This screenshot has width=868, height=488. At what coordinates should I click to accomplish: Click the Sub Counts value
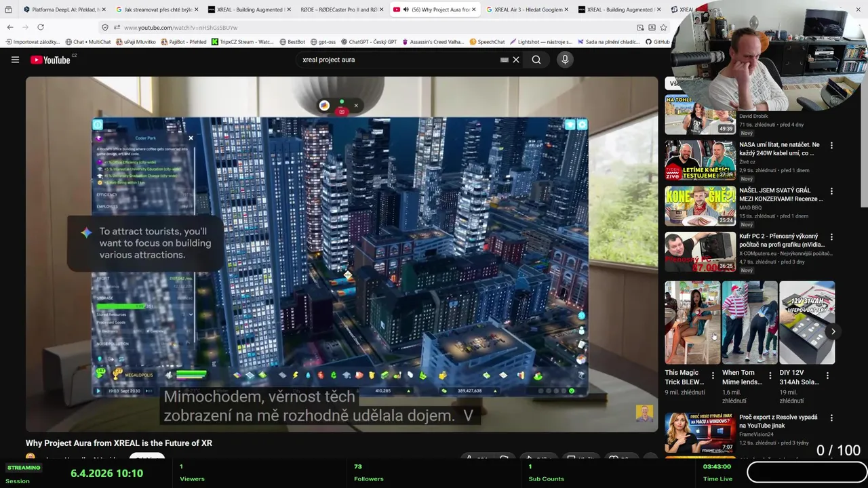tap(530, 466)
